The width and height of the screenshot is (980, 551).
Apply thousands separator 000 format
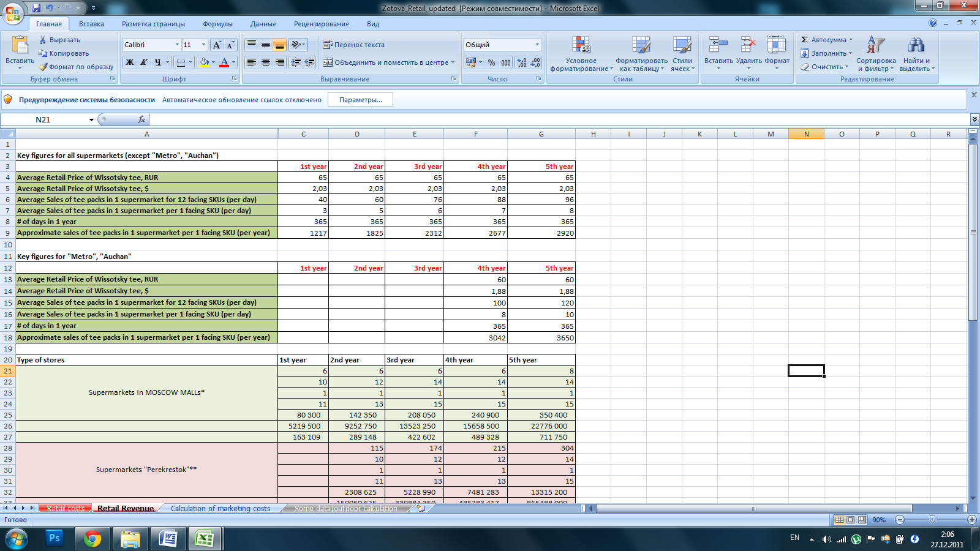point(506,62)
